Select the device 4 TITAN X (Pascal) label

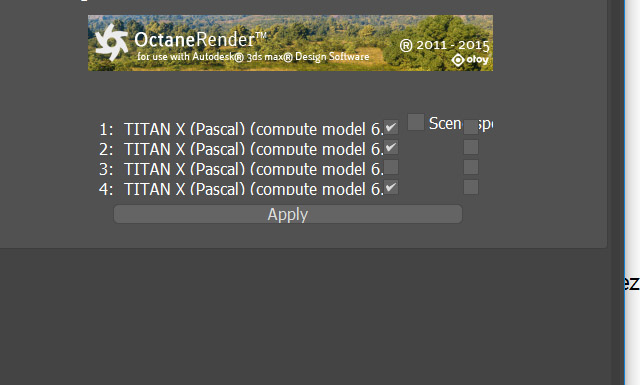[241, 189]
